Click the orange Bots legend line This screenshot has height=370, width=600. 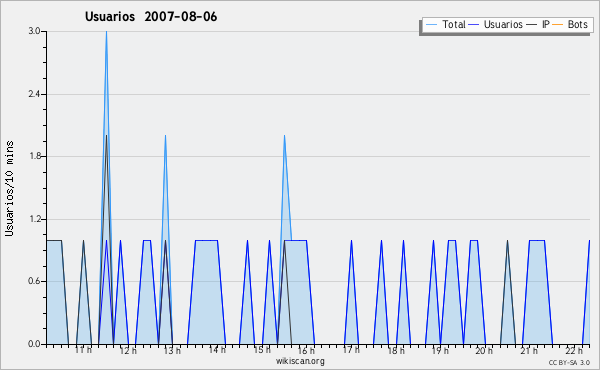558,25
